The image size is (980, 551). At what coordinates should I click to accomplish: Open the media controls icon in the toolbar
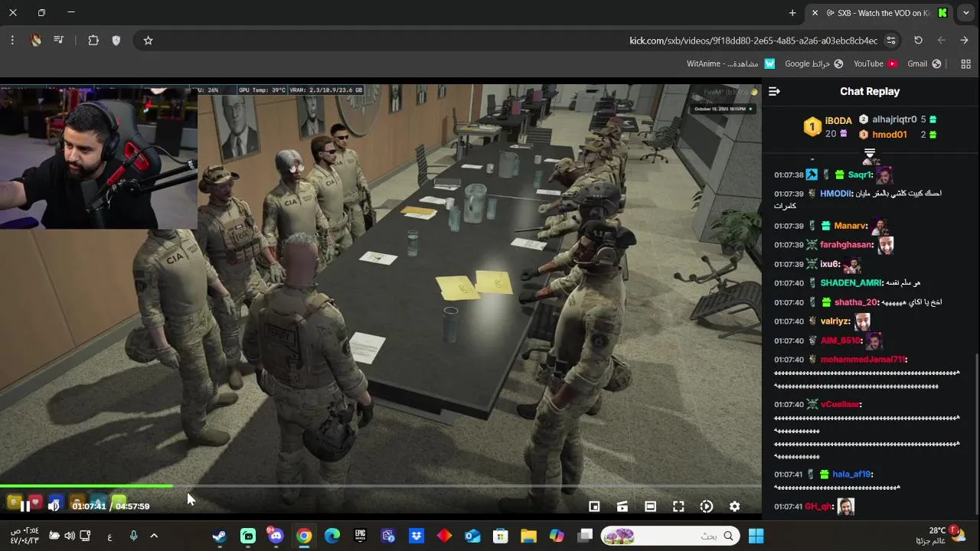pyautogui.click(x=59, y=41)
